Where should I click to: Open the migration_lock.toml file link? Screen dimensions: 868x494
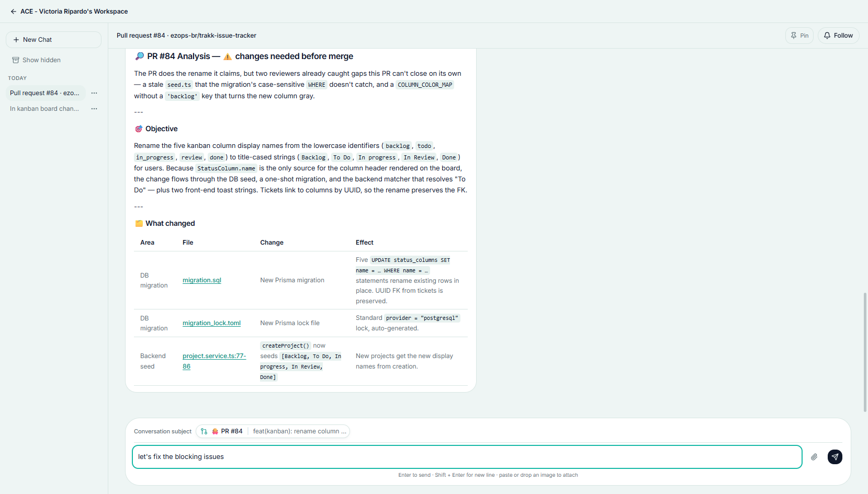211,323
